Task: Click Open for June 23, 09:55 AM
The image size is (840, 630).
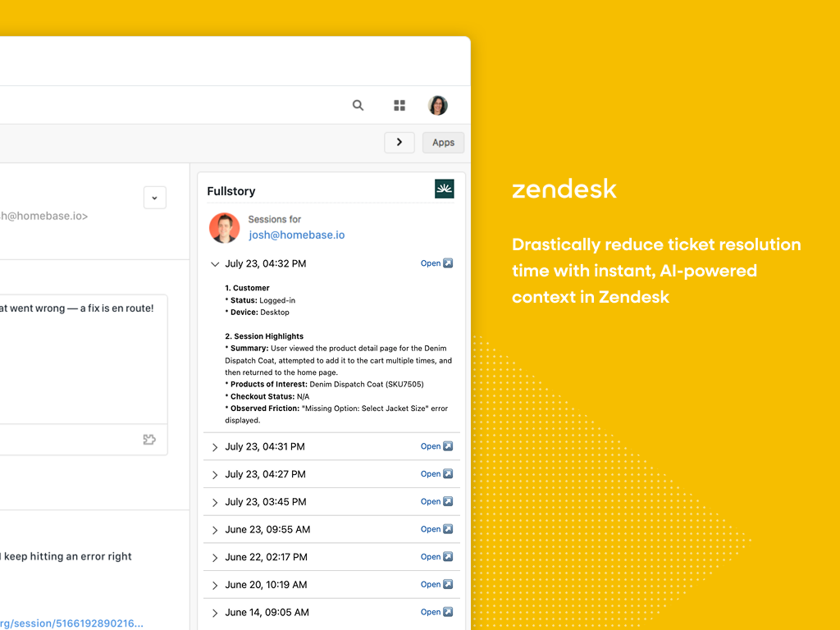Action: pyautogui.click(x=431, y=529)
